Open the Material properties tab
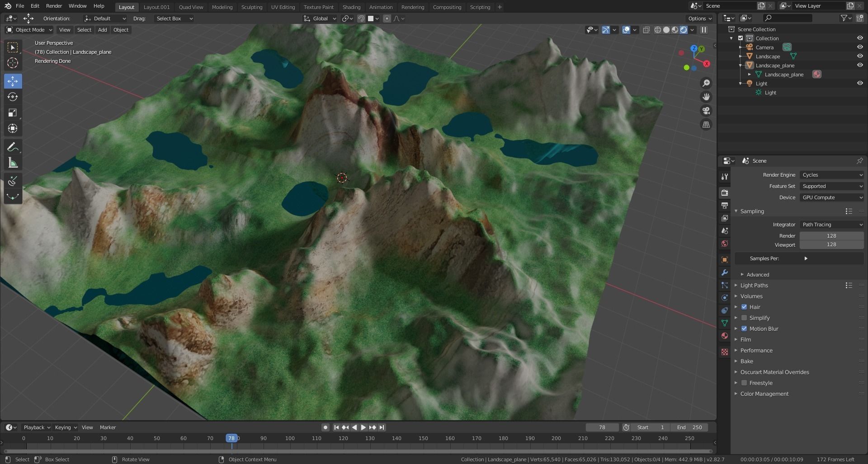This screenshot has height=464, width=868. 724,336
